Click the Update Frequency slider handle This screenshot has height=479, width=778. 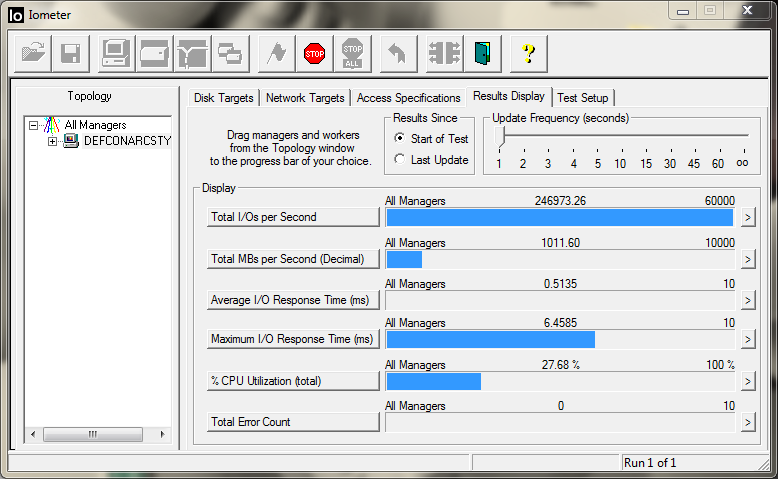[x=499, y=136]
